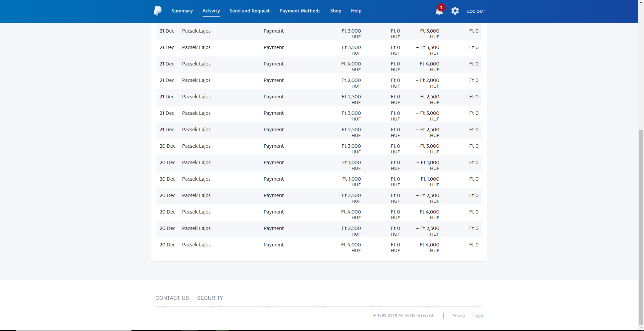Open the SECURITY footer link
The width and height of the screenshot is (644, 331).
210,298
